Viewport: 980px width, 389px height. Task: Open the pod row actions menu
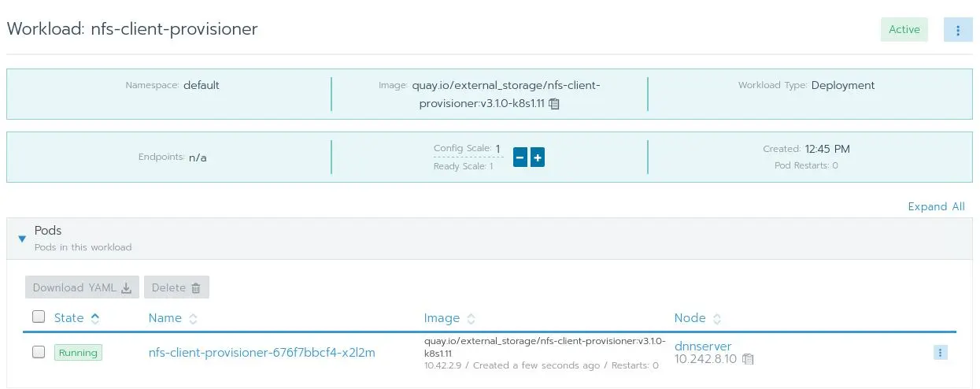click(x=941, y=353)
